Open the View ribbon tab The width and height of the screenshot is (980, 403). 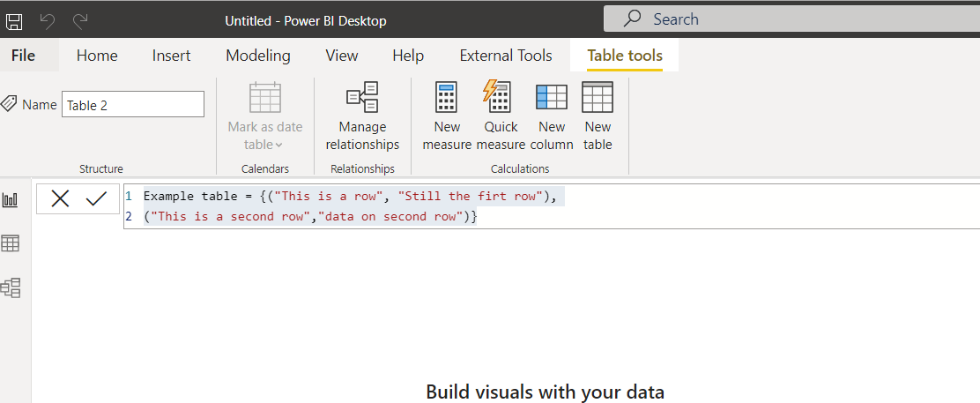click(342, 56)
